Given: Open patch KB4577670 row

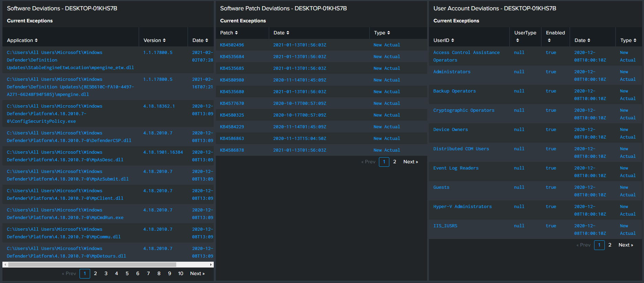Looking at the screenshot, I should point(321,103).
